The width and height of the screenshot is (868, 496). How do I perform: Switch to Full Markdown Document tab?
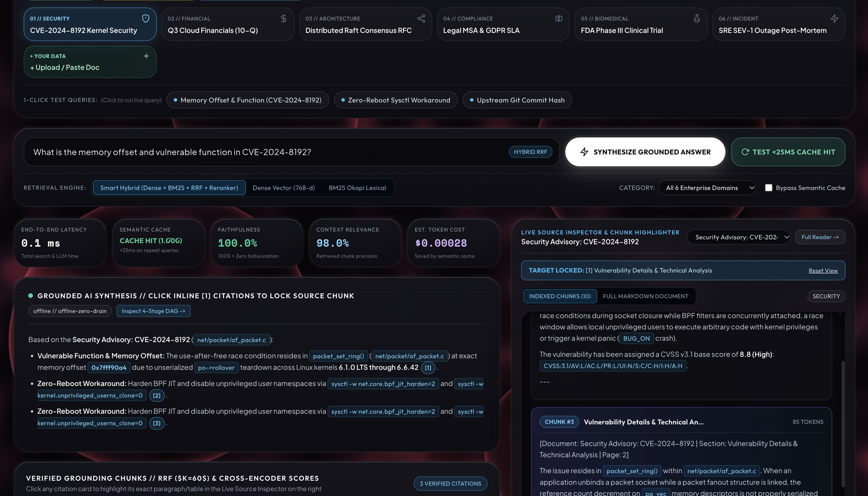tap(646, 296)
